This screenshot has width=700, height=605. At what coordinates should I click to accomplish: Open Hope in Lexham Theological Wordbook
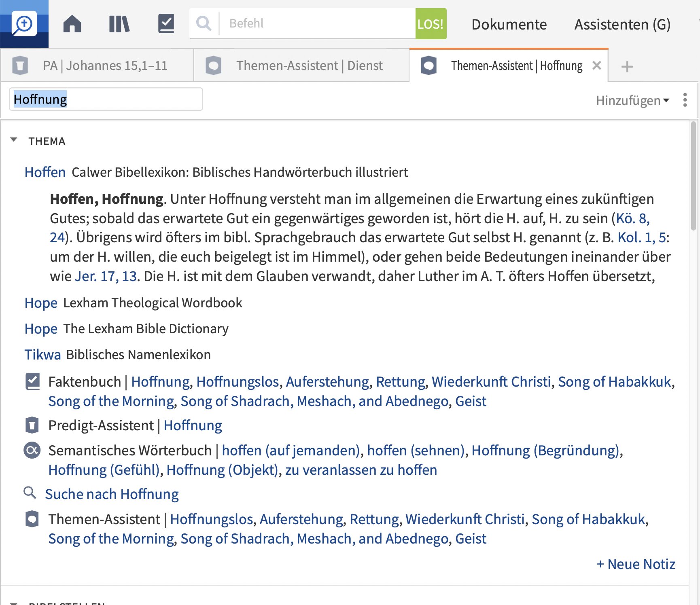[x=41, y=303]
